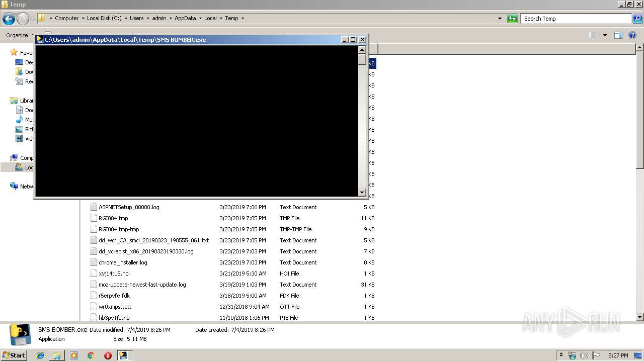Image resolution: width=644 pixels, height=362 pixels.
Task: Click the Forward navigation arrow in Explorer
Action: (x=23, y=19)
